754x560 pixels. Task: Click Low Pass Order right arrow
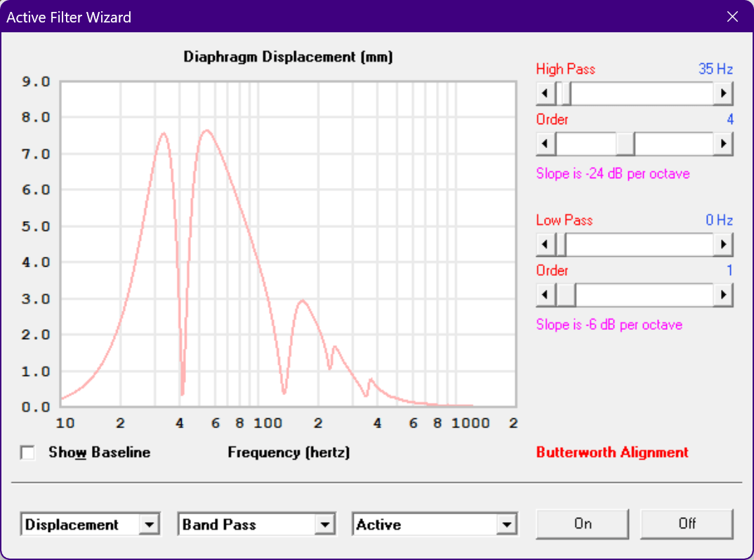coord(723,295)
